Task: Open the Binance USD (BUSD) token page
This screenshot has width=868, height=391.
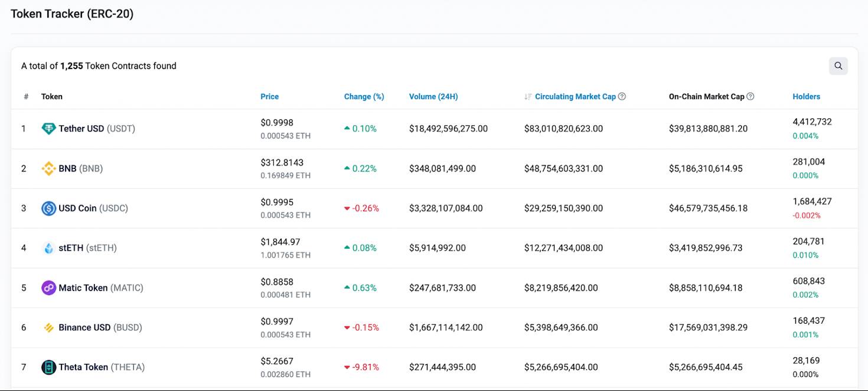Action: (x=100, y=327)
